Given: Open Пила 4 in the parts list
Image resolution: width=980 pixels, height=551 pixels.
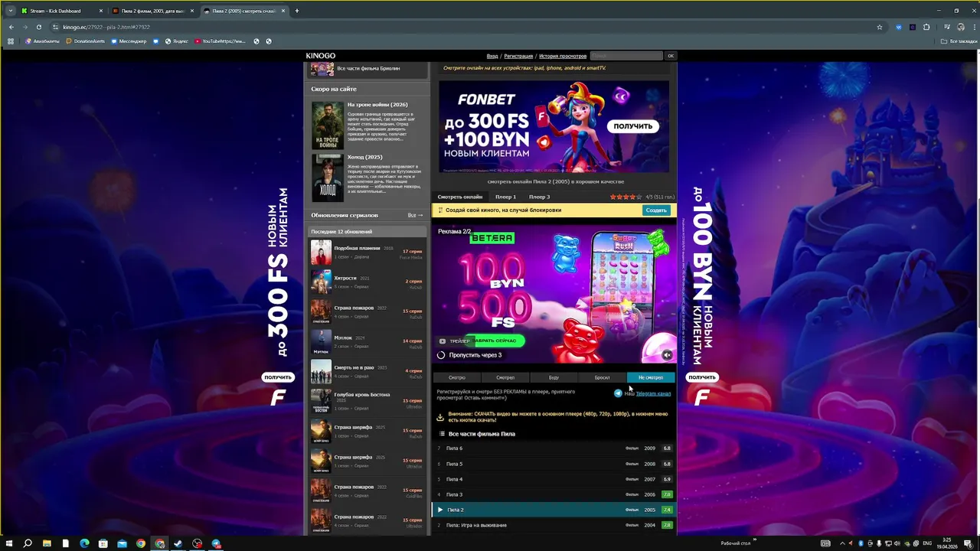Looking at the screenshot, I should pyautogui.click(x=554, y=479).
